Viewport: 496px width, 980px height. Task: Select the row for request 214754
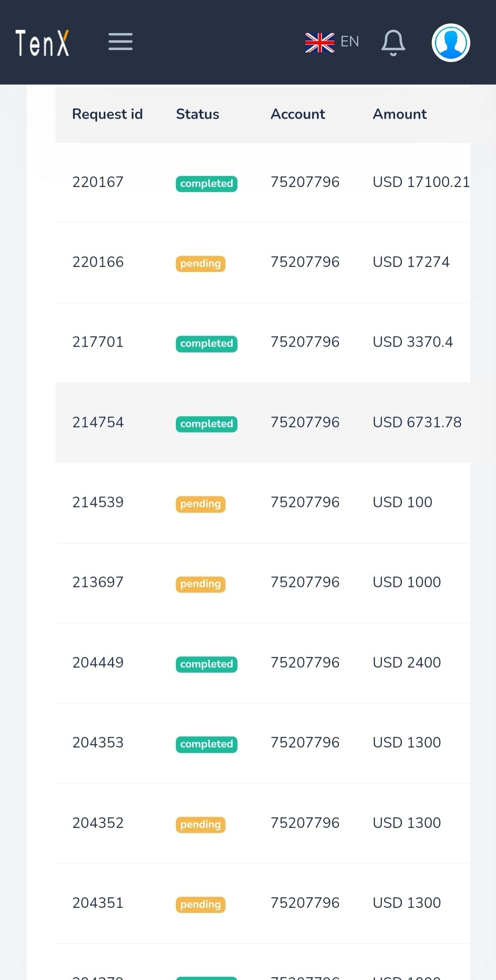click(x=263, y=422)
